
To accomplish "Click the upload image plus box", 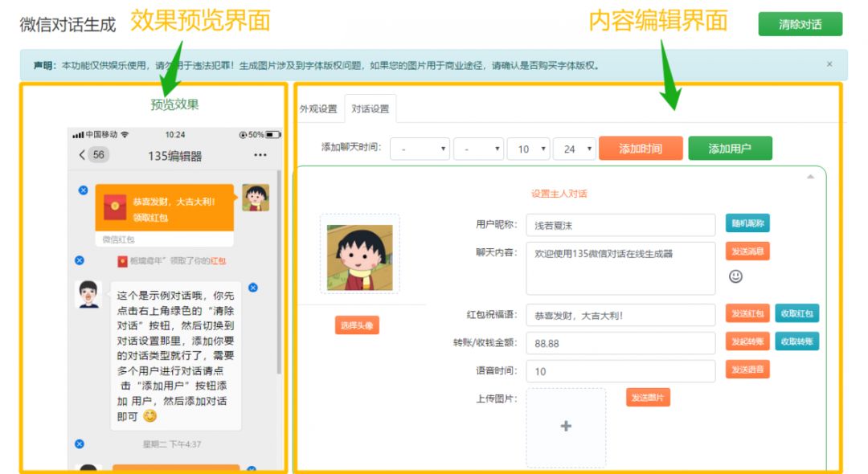I will pos(566,427).
